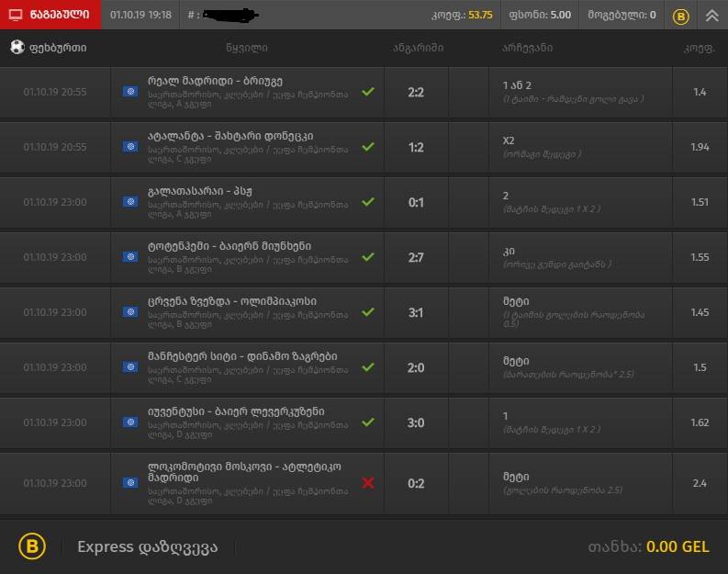
Task: Click green checkmark on Real Madrid match
Action: (368, 92)
